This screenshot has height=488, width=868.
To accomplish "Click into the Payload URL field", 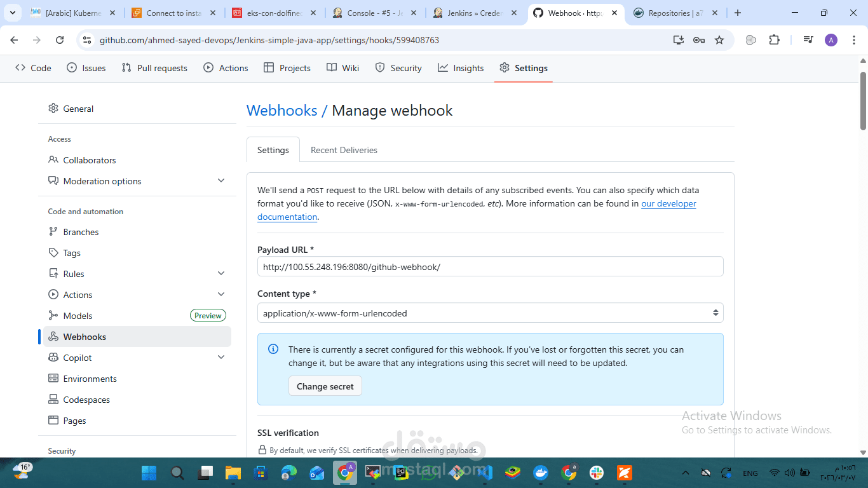I will [x=490, y=267].
